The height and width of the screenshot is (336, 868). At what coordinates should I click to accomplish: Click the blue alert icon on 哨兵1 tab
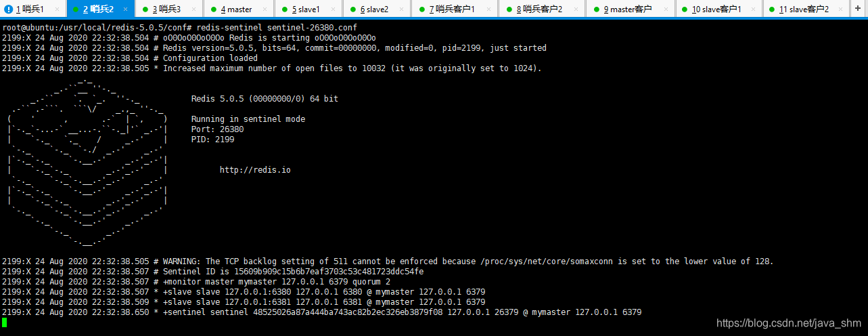tap(9, 9)
